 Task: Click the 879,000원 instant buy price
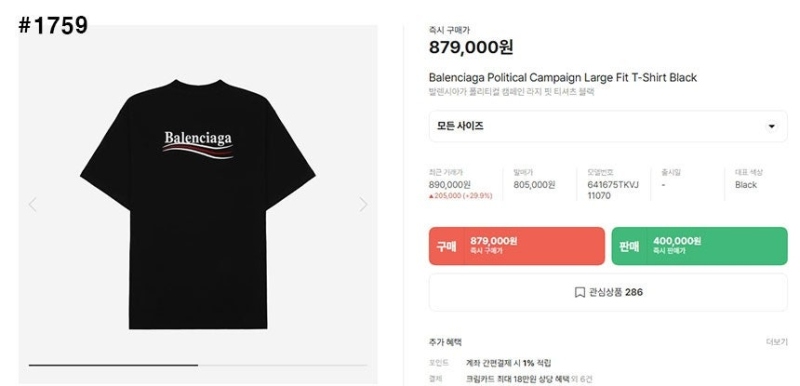point(471,47)
